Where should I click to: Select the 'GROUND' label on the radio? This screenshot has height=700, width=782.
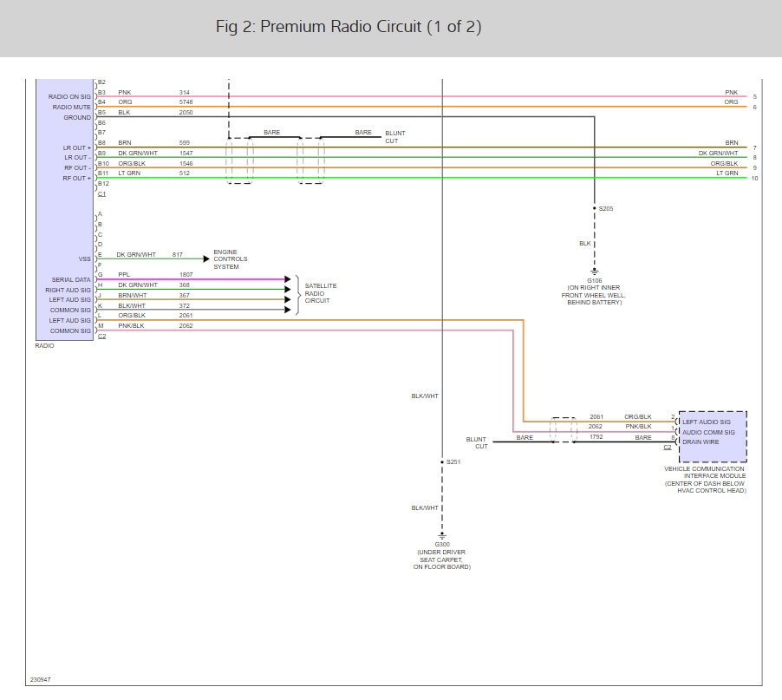coord(77,118)
